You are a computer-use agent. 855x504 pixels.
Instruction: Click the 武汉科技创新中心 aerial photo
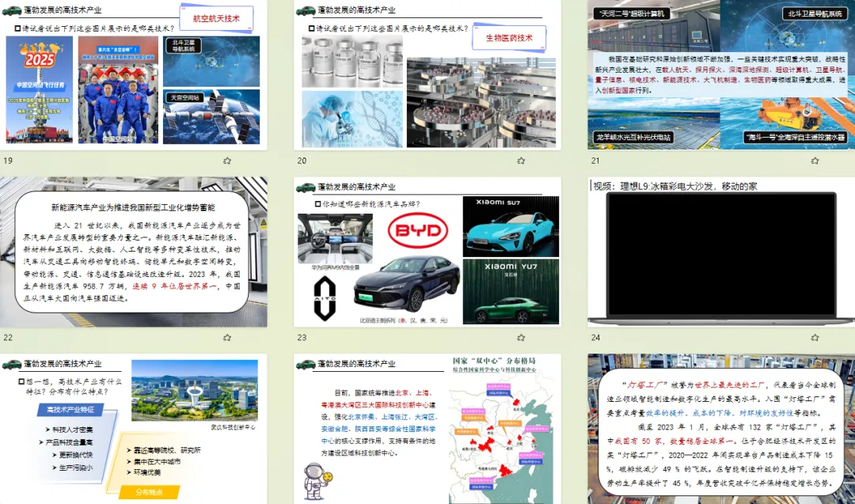195,390
